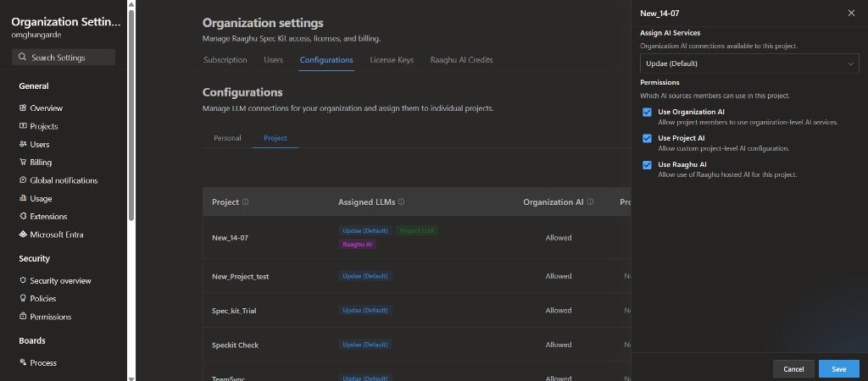
Task: Click the Project LLM tag in New_14-07 row
Action: click(417, 230)
